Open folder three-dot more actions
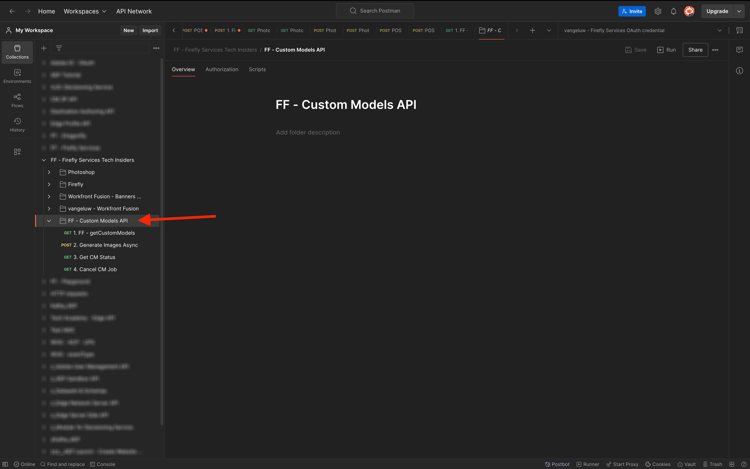The height and width of the screenshot is (469, 750). [x=715, y=50]
